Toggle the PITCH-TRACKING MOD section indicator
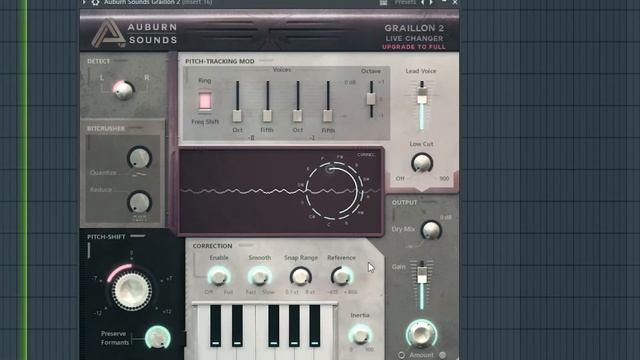The width and height of the screenshot is (640, 360). click(266, 60)
